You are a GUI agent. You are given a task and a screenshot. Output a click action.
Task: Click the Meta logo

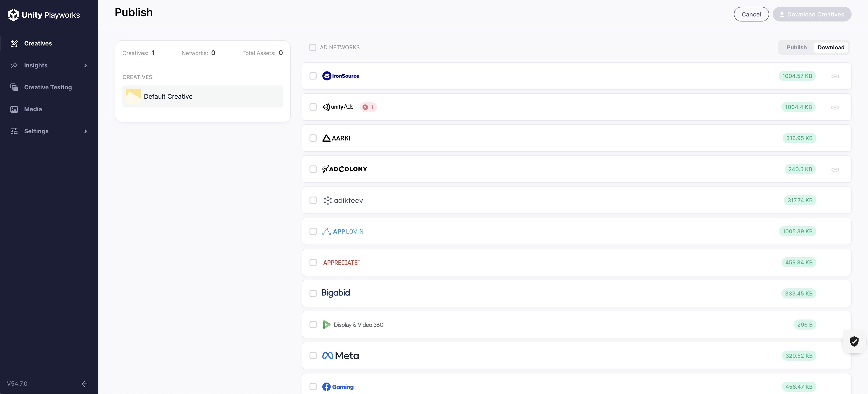pos(340,356)
